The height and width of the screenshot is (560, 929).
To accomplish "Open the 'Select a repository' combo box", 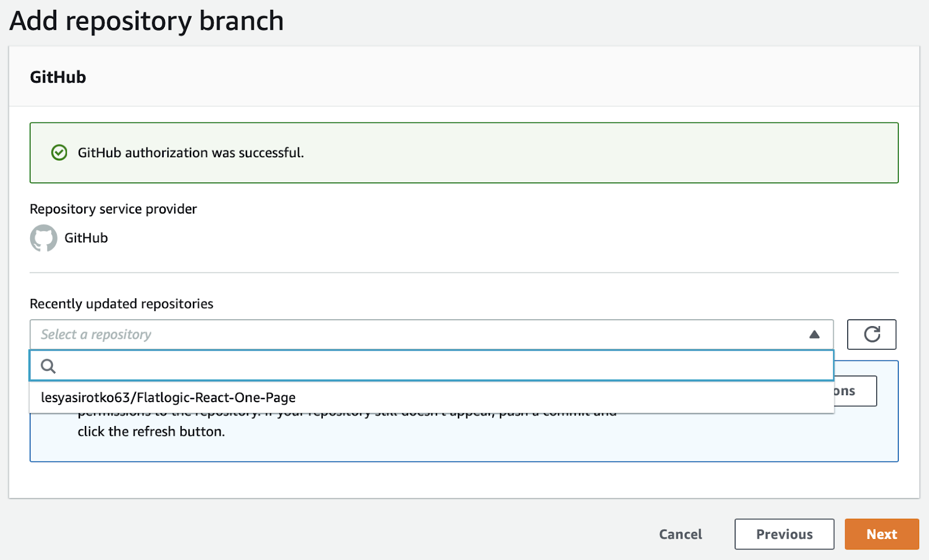I will point(431,334).
